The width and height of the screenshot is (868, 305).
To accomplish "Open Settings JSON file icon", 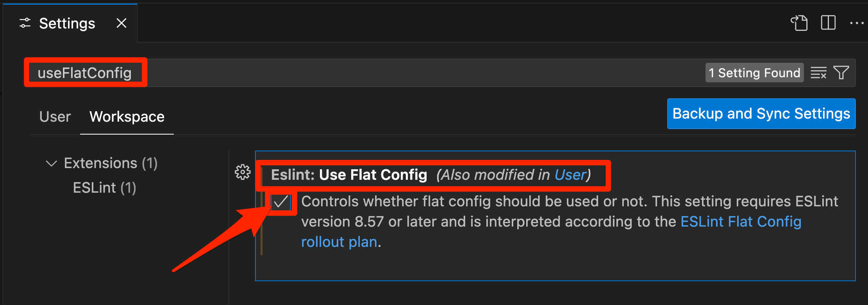I will [x=799, y=23].
